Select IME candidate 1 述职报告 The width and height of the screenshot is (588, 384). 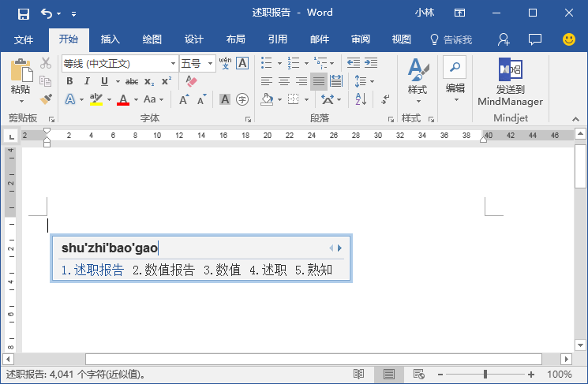pos(92,270)
